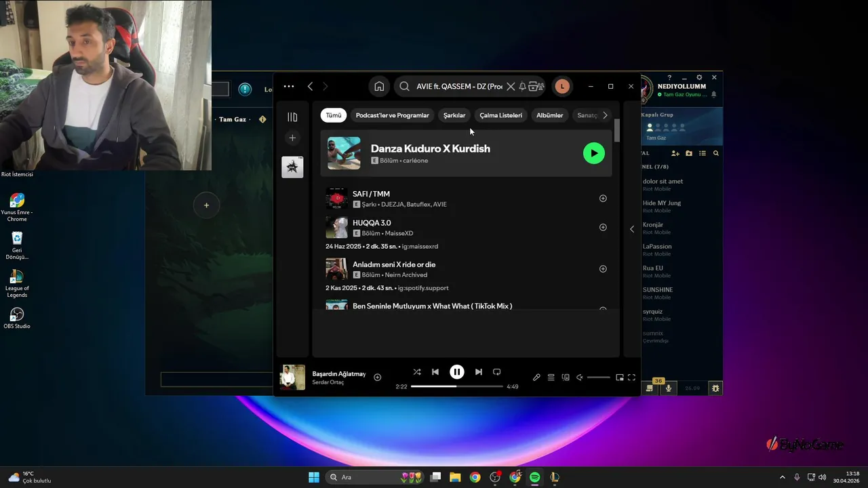Open the Spotify three-dots menu

pos(289,86)
